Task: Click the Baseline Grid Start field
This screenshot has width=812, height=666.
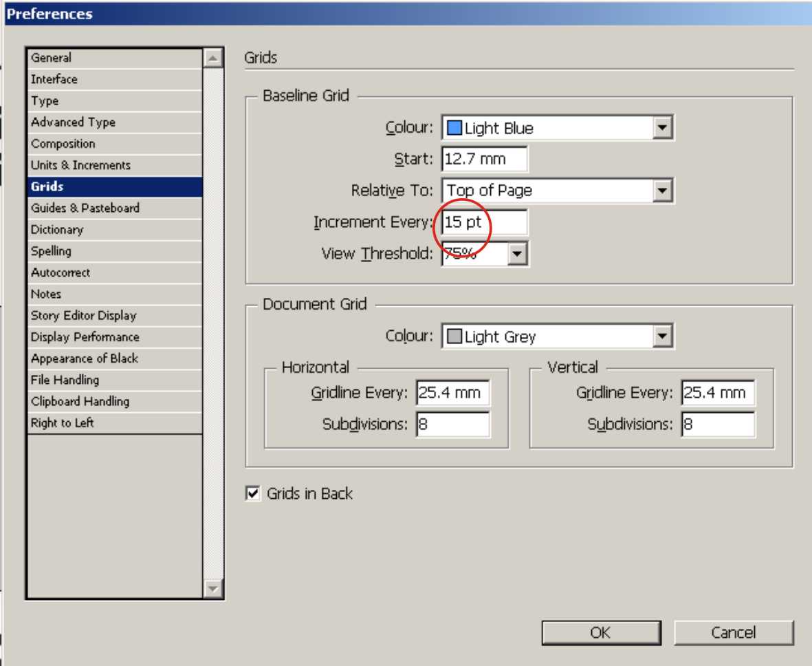Action: (485, 159)
